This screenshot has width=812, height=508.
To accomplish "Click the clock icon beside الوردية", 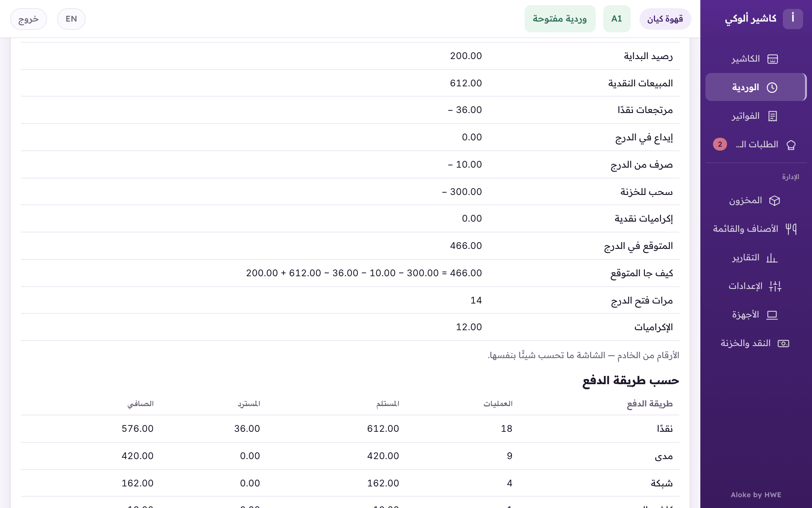I will (772, 87).
